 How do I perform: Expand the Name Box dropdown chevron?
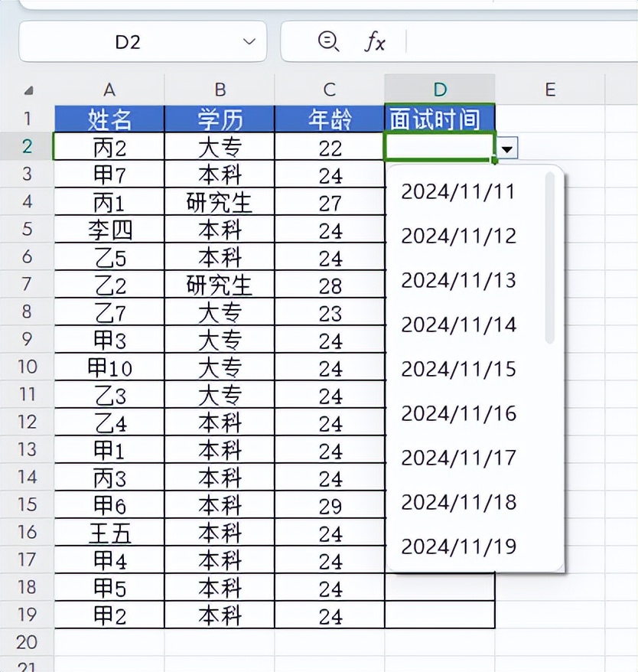click(249, 41)
